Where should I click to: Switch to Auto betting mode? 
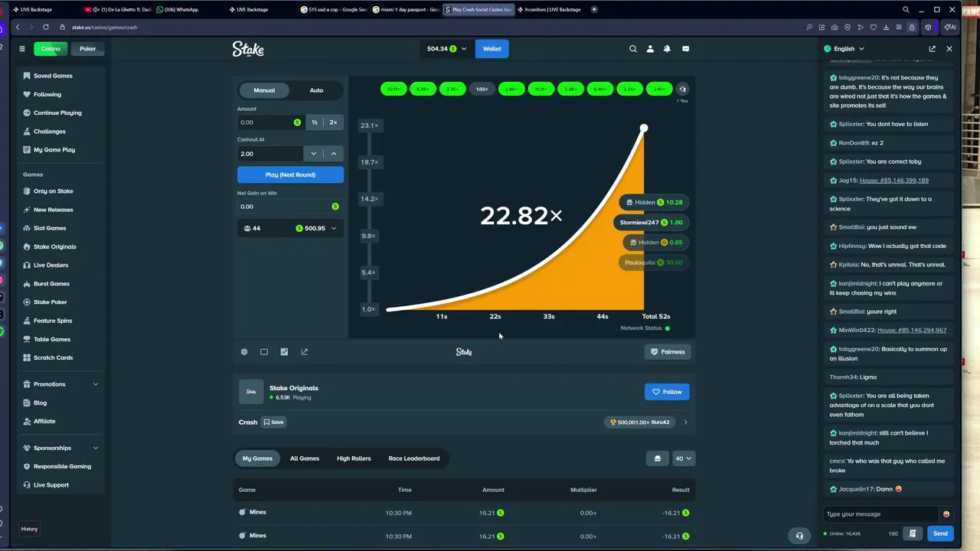pos(316,90)
